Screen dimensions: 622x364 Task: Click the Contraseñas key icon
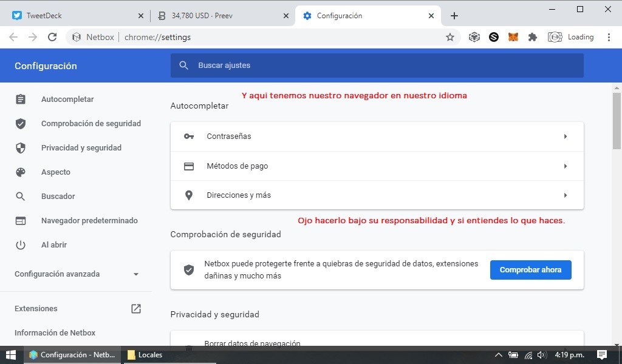coord(189,136)
